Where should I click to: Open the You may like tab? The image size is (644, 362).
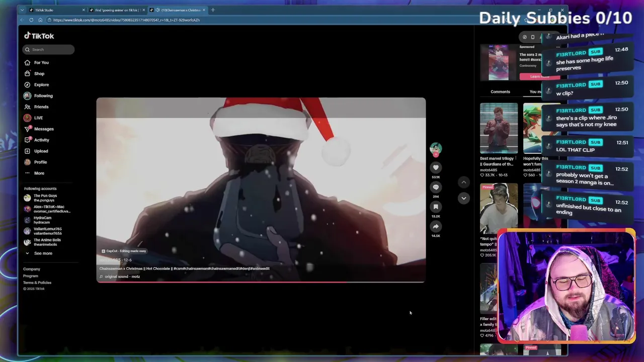(x=536, y=92)
